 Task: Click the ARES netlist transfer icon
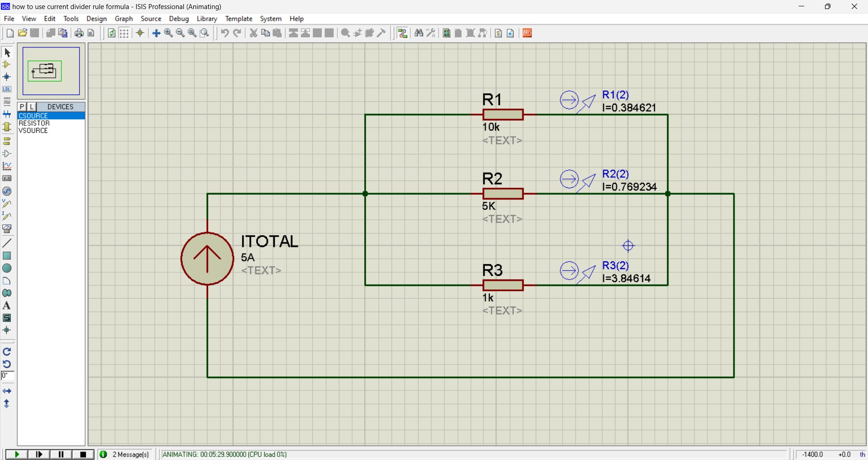[x=527, y=33]
